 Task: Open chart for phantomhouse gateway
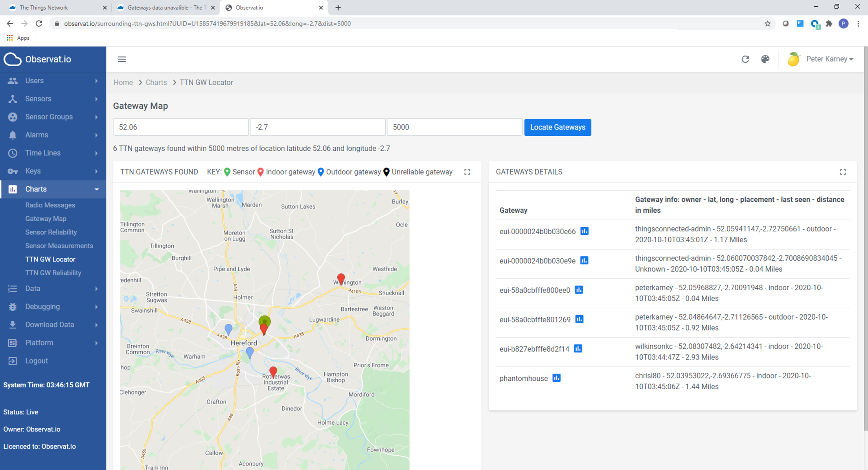[x=556, y=378]
